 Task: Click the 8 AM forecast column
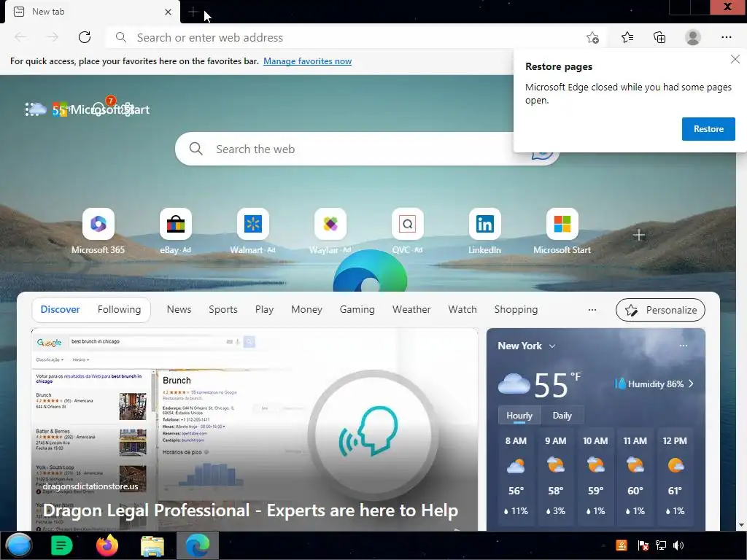coord(516,475)
